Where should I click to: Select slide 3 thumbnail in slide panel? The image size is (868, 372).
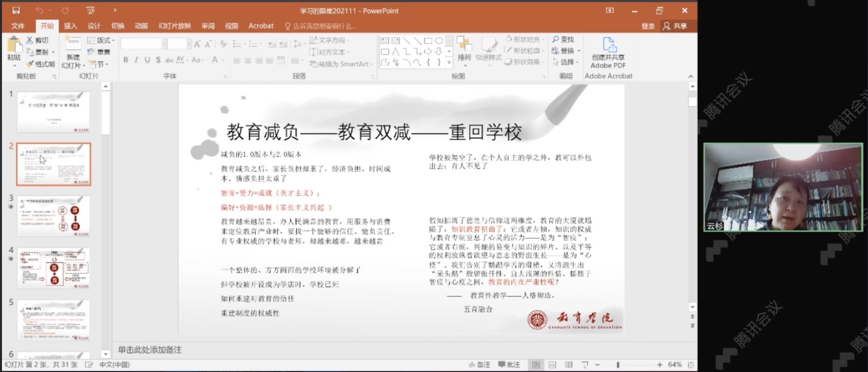[x=53, y=216]
